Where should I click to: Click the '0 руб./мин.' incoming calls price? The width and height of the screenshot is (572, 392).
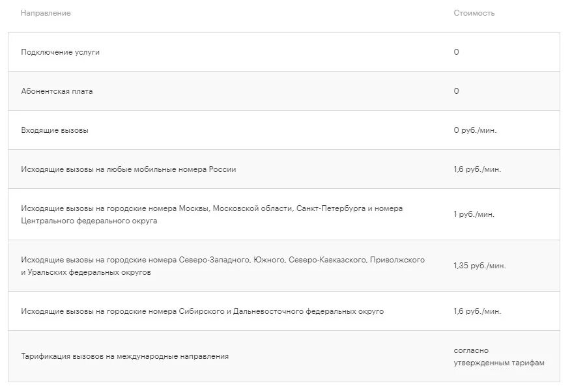tap(476, 130)
